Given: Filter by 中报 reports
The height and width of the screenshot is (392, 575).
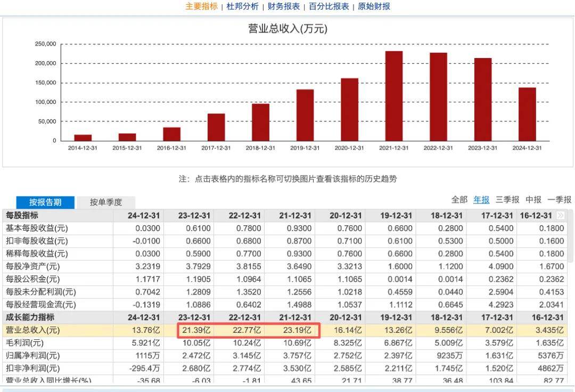Looking at the screenshot, I should [x=533, y=200].
